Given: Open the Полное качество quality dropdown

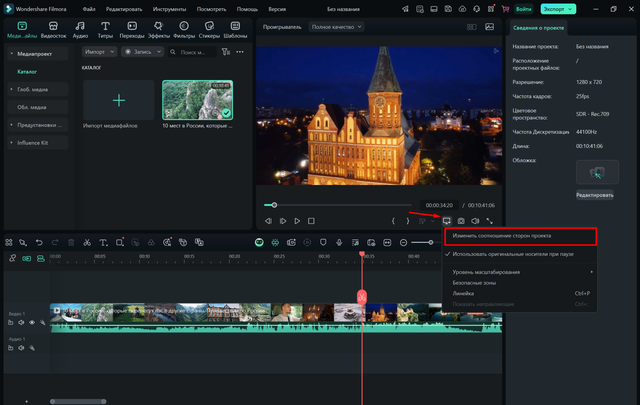Looking at the screenshot, I should [x=337, y=27].
